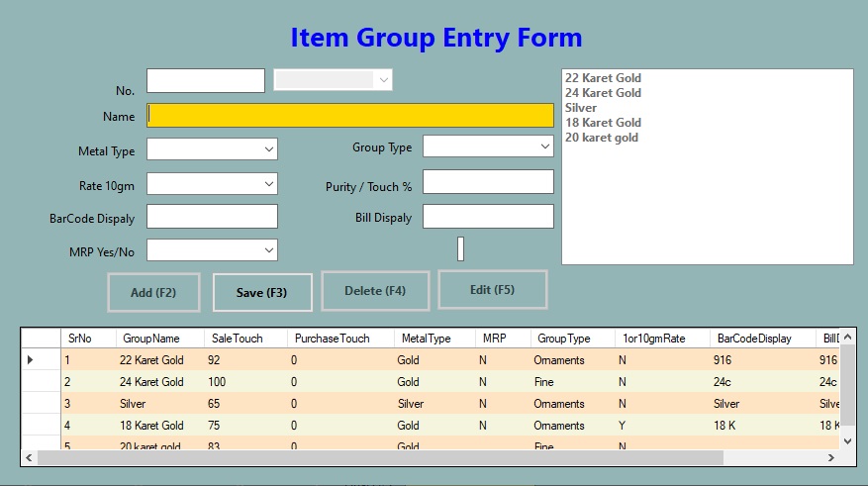Click the Purity / Touch % field
868x486 pixels.
click(x=488, y=182)
